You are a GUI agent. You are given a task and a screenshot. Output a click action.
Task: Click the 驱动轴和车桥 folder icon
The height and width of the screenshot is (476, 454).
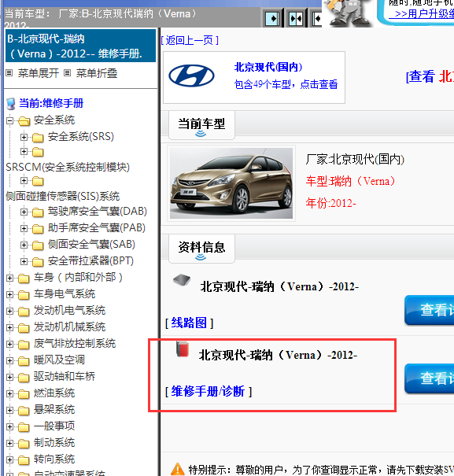(24, 378)
